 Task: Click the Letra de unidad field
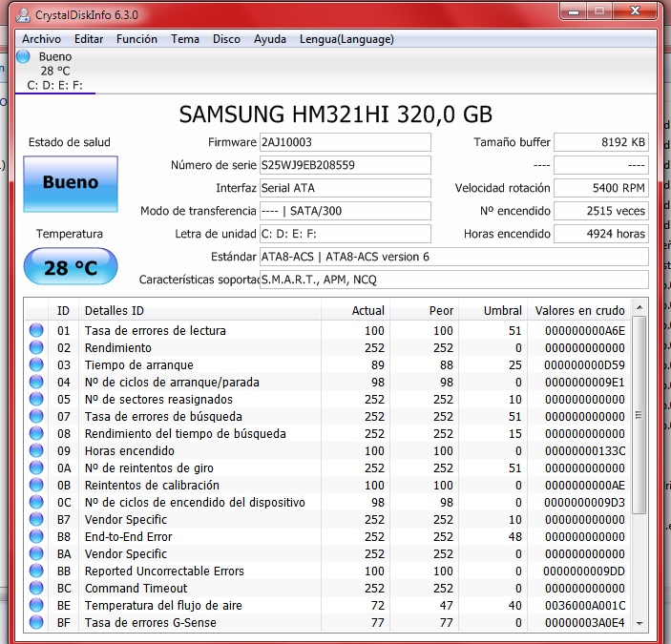[x=345, y=234]
